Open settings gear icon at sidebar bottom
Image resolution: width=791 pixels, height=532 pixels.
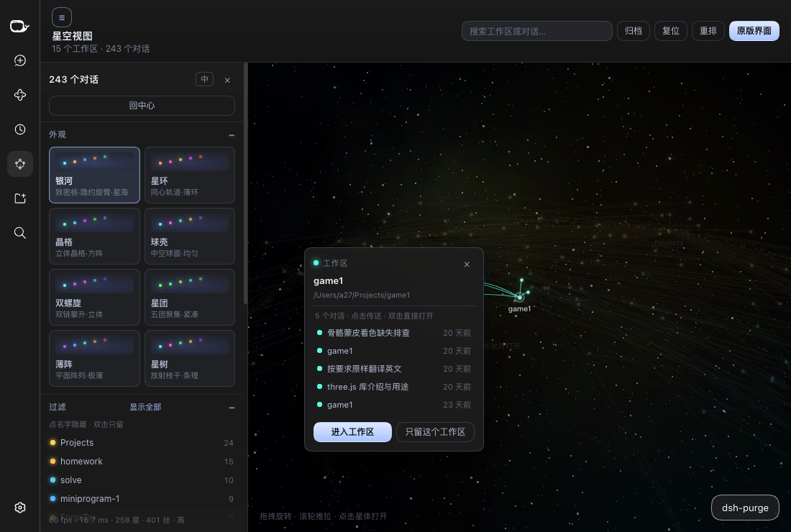click(x=19, y=508)
